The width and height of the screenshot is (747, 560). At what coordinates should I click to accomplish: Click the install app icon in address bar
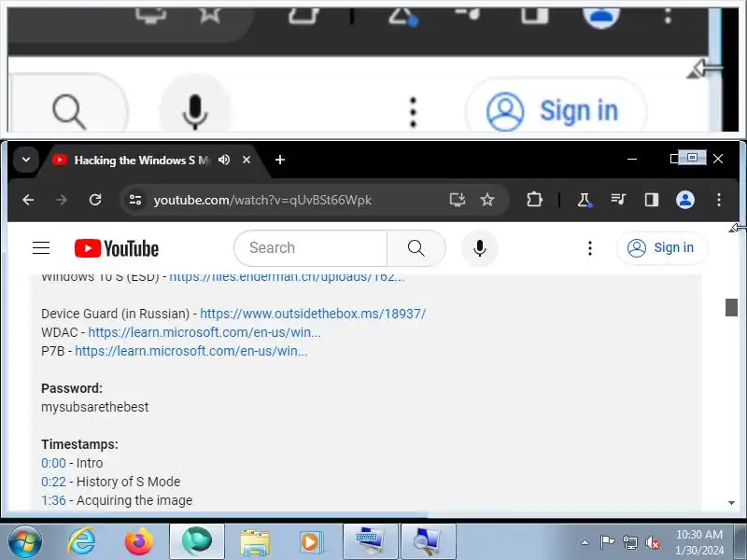[458, 200]
